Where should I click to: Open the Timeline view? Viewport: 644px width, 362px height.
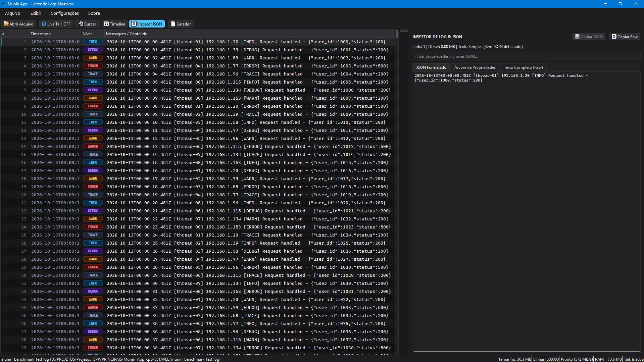pos(114,24)
